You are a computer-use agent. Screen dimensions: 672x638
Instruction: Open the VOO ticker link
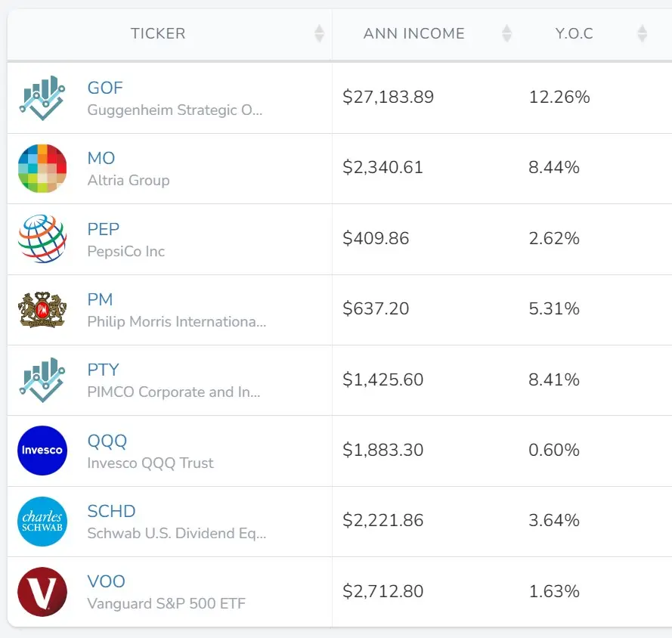pos(107,581)
